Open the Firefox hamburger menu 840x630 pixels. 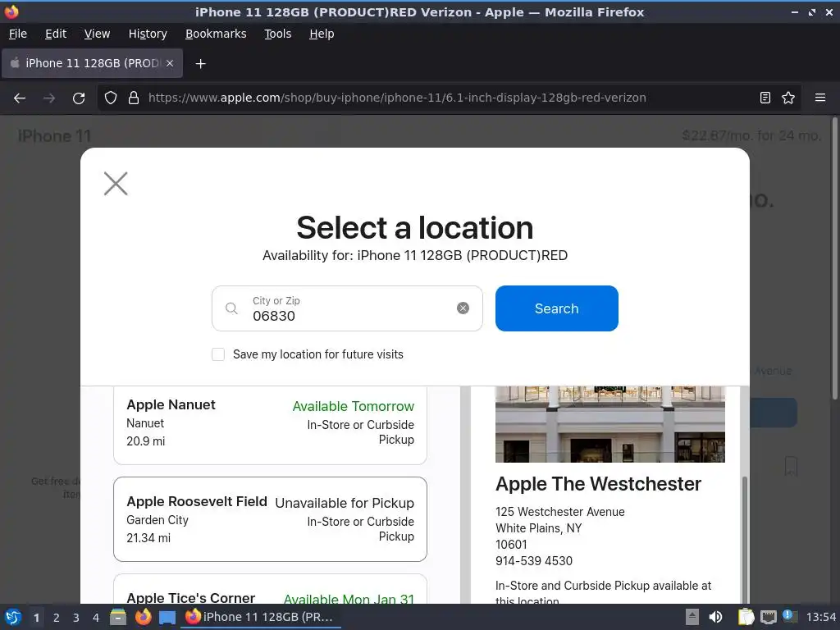820,98
